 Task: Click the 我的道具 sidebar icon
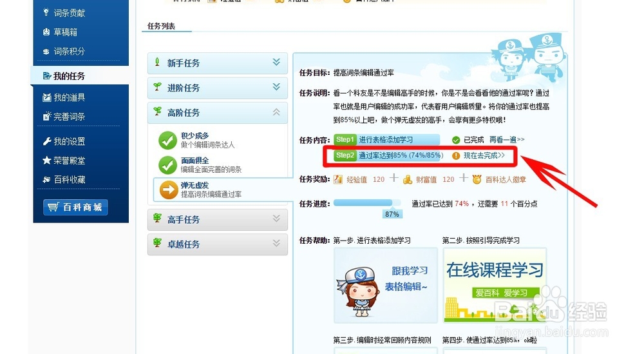[x=47, y=97]
